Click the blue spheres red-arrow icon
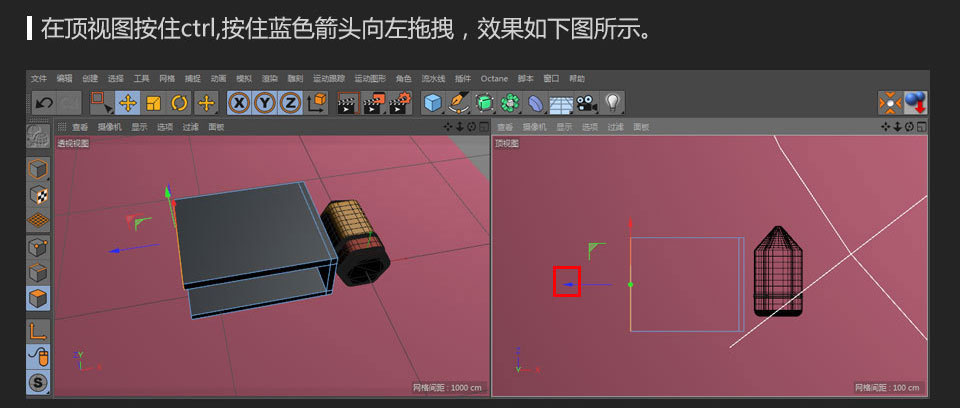Screen dimensions: 960x408 (x=915, y=103)
